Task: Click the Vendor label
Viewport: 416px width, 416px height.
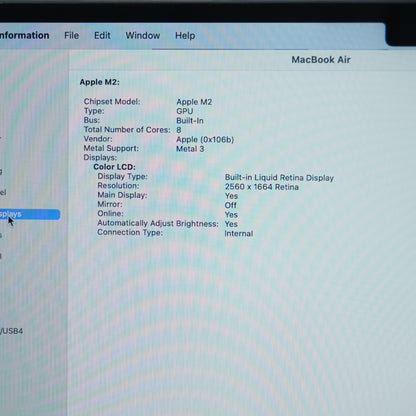Action: coord(98,139)
